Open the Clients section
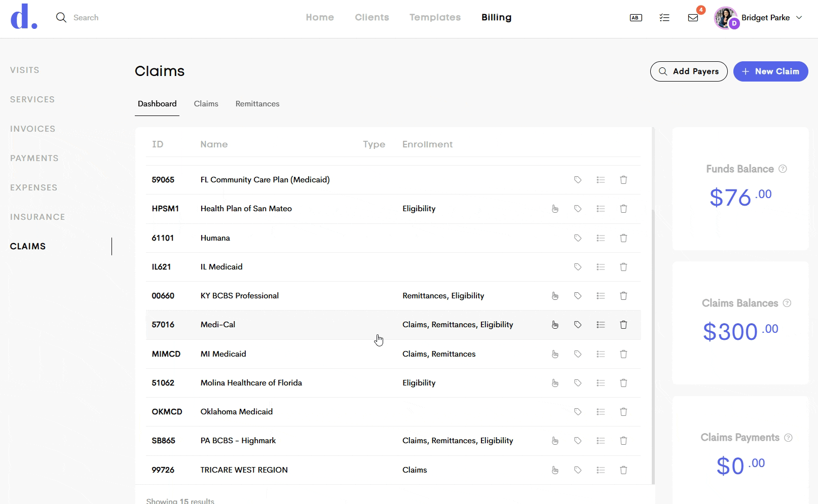818x504 pixels. coord(372,17)
